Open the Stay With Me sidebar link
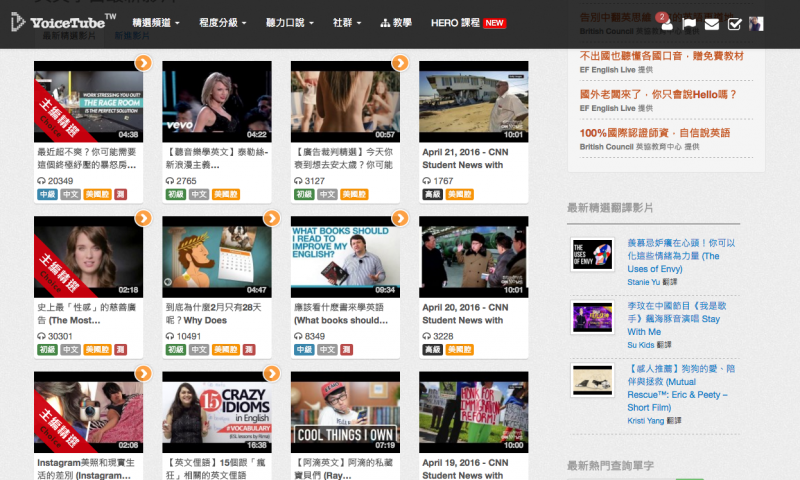This screenshot has width=800, height=480. point(677,319)
